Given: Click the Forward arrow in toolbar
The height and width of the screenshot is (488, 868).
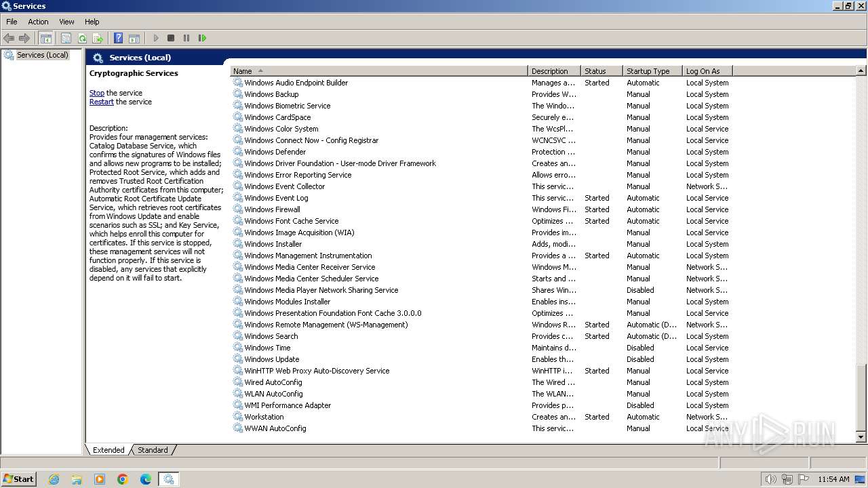Looking at the screenshot, I should point(24,39).
